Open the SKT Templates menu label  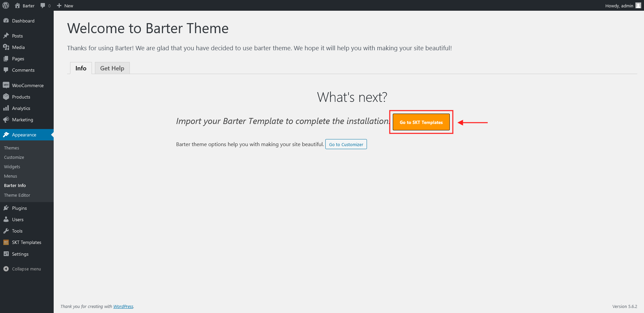click(26, 242)
